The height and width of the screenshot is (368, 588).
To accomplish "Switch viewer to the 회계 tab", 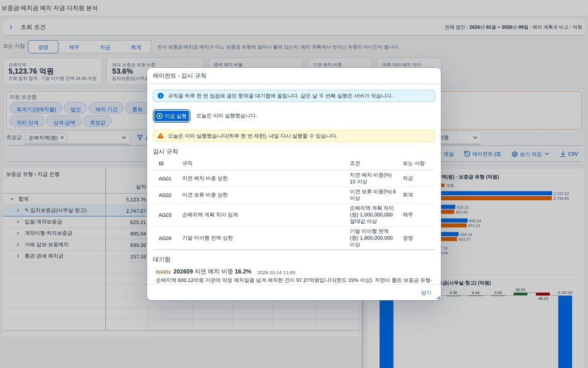I will (136, 47).
